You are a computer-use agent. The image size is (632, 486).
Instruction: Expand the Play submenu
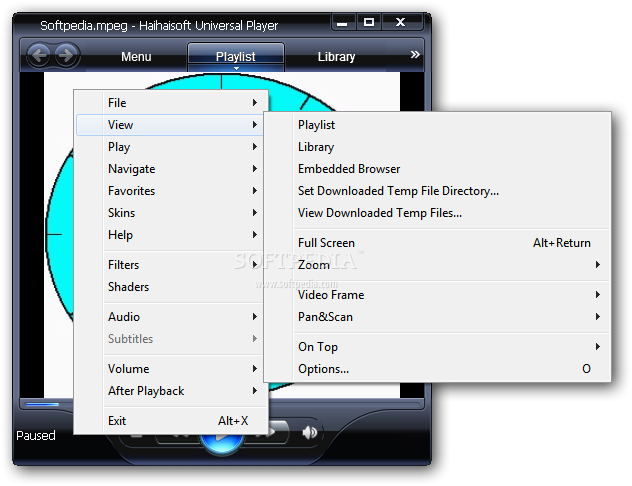click(171, 147)
